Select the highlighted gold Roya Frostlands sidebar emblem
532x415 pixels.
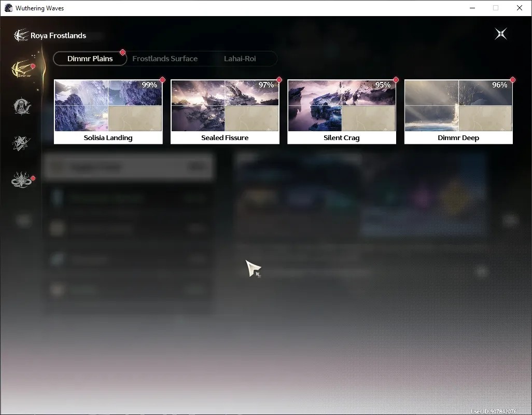(23, 69)
